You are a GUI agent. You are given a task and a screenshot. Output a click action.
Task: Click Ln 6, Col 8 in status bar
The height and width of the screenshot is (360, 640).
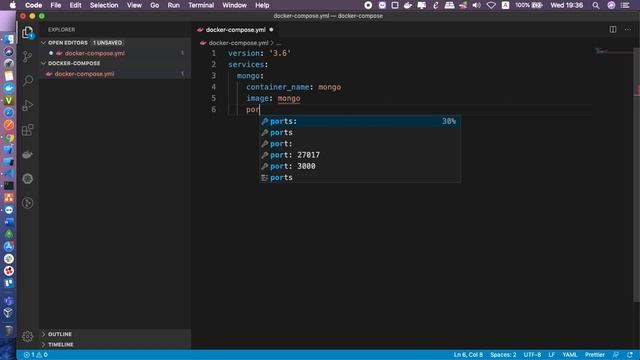(x=468, y=355)
